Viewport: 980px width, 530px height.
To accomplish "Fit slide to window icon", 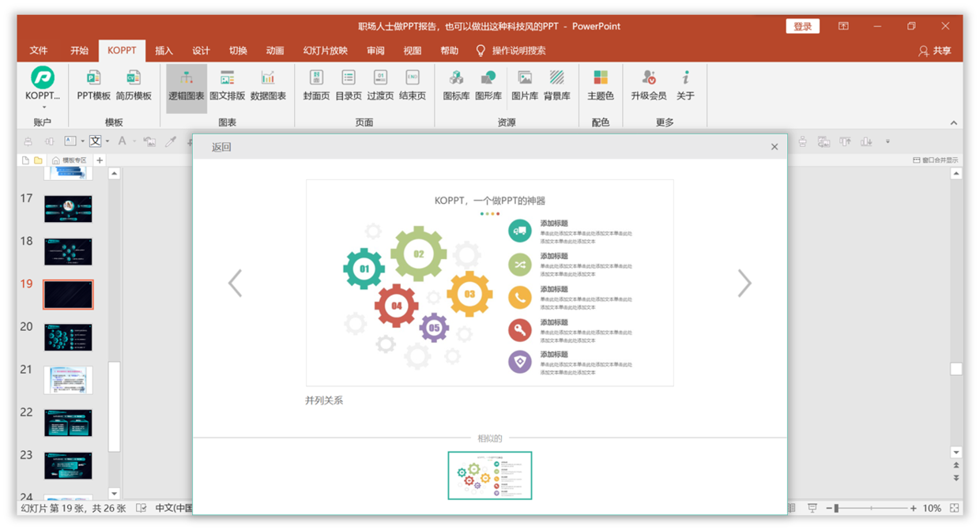I will (955, 508).
